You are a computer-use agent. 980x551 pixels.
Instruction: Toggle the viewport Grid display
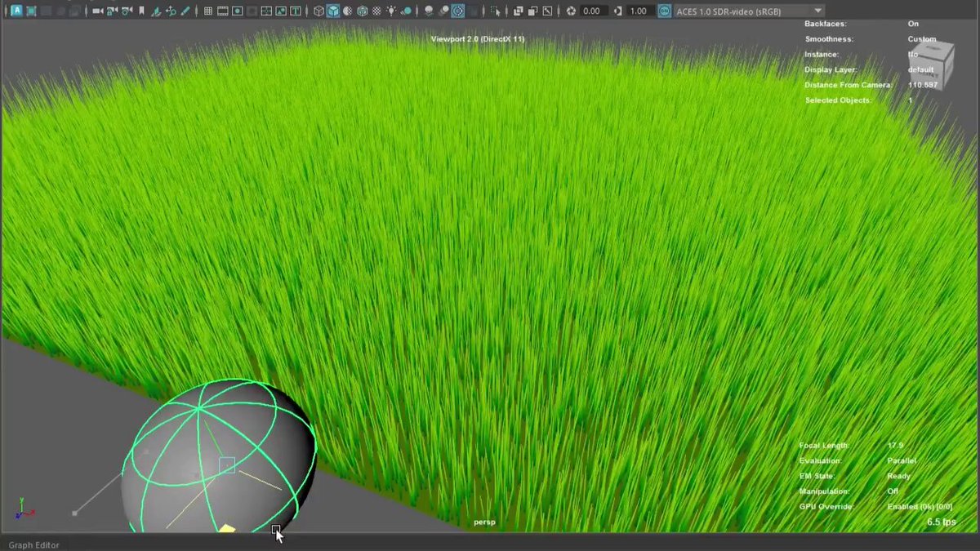(208, 11)
